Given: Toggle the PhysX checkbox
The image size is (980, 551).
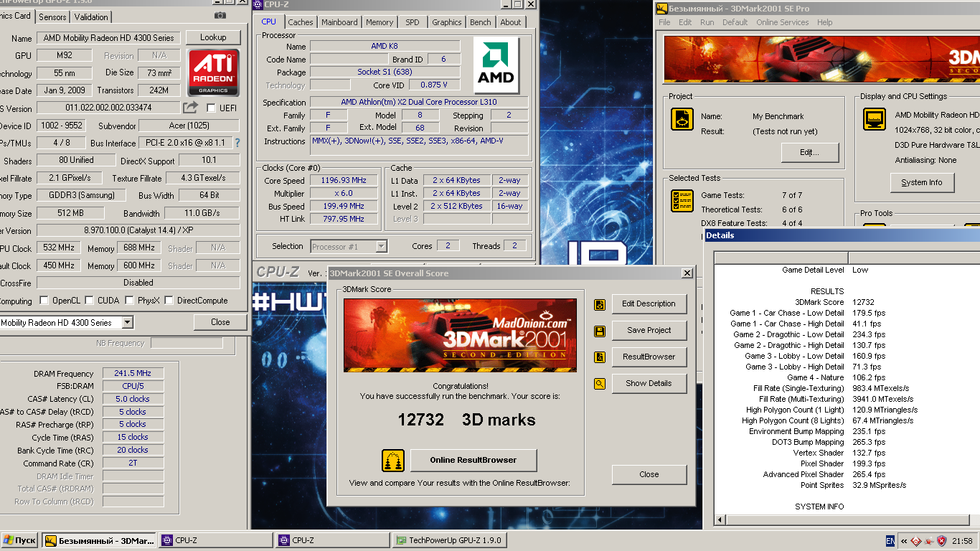Looking at the screenshot, I should coord(128,301).
